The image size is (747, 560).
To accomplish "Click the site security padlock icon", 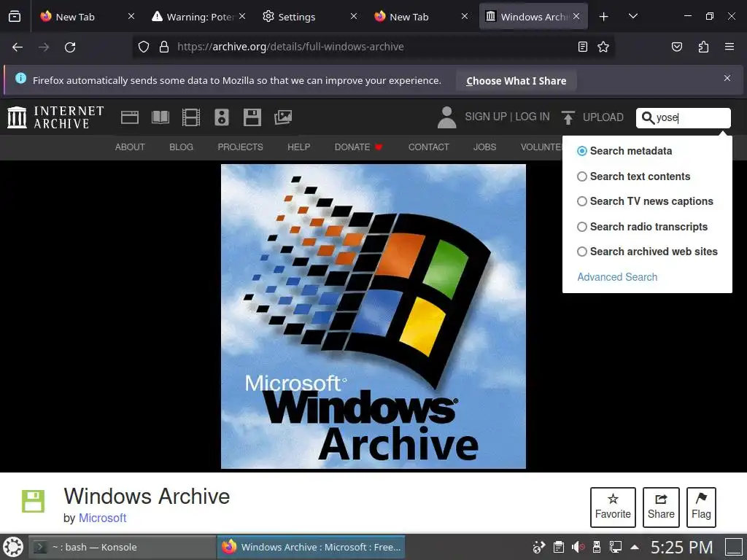I will 164,47.
